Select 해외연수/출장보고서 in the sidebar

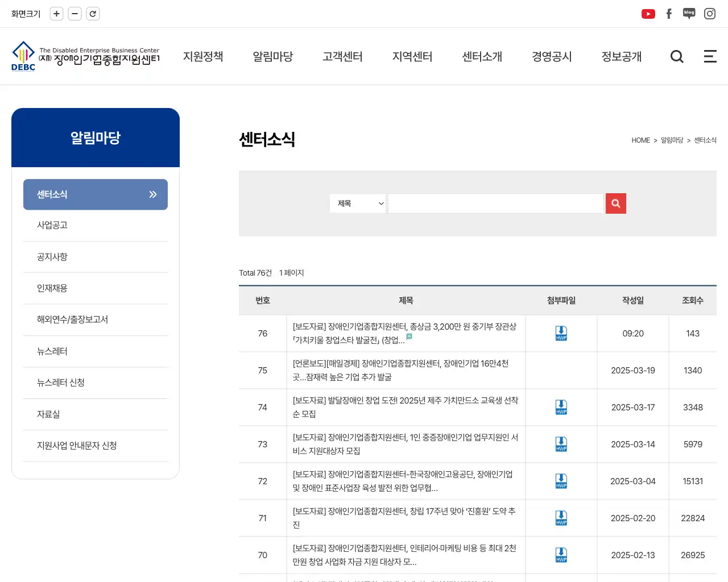96,319
